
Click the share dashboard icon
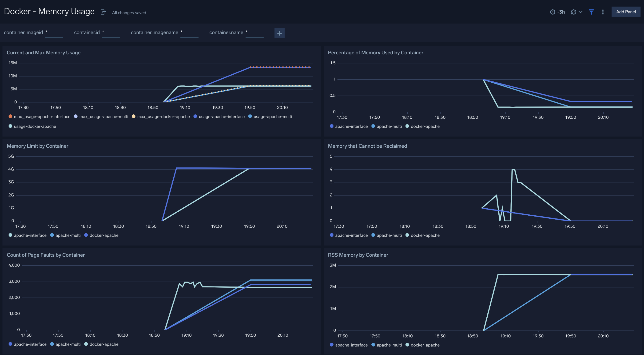point(103,12)
